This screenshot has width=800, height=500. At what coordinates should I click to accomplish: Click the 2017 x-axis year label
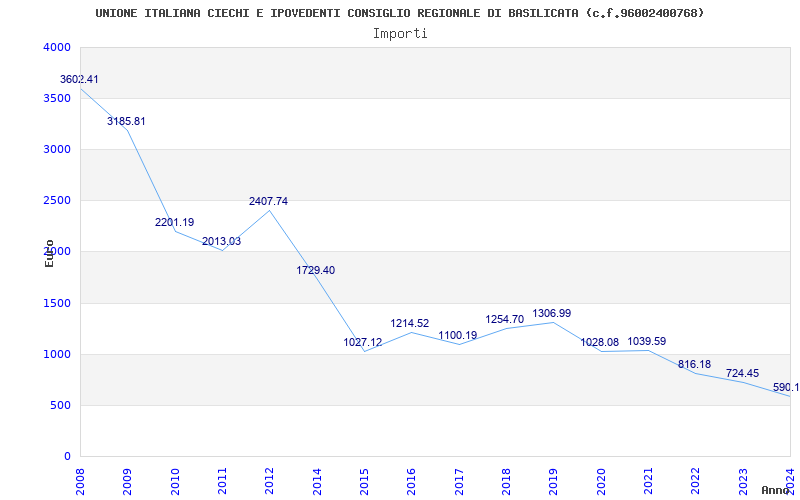coord(459,481)
